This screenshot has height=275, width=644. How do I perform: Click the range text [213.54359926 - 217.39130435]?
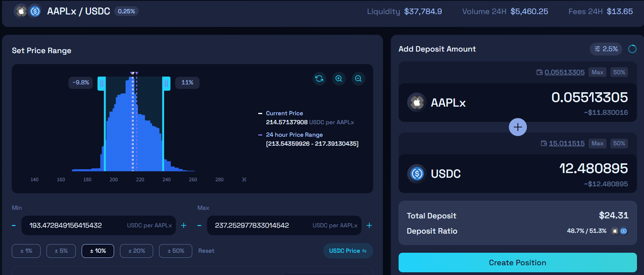tap(312, 144)
